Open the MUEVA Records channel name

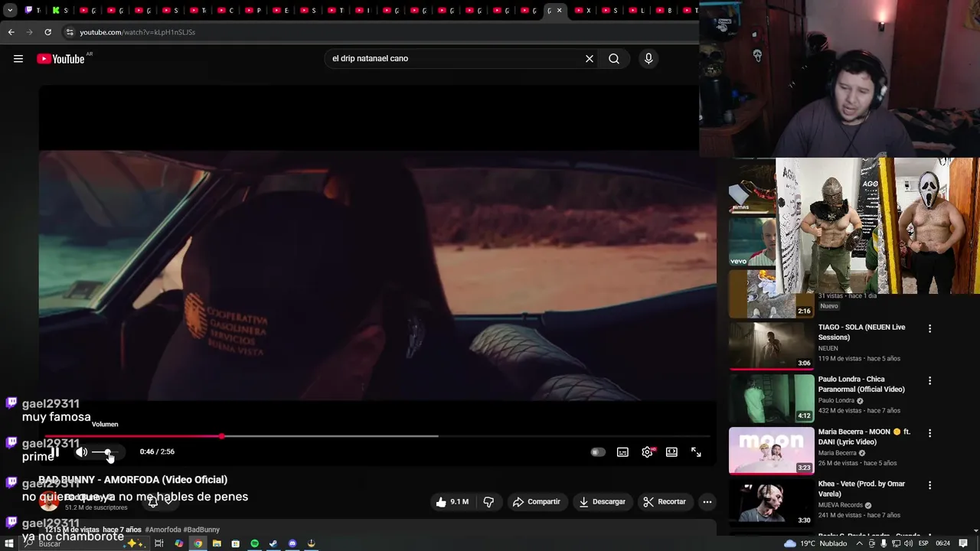pyautogui.click(x=841, y=505)
